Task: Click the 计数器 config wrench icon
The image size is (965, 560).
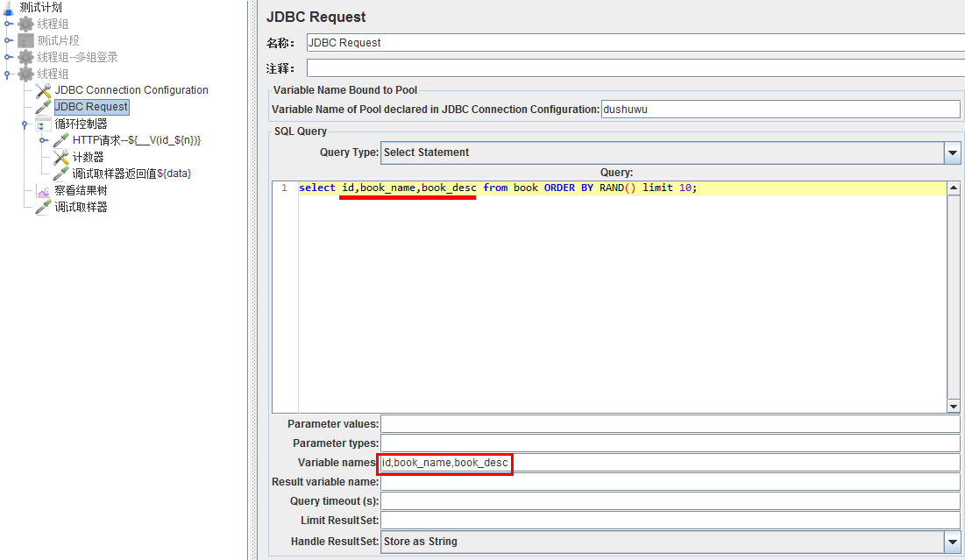Action: coord(61,157)
